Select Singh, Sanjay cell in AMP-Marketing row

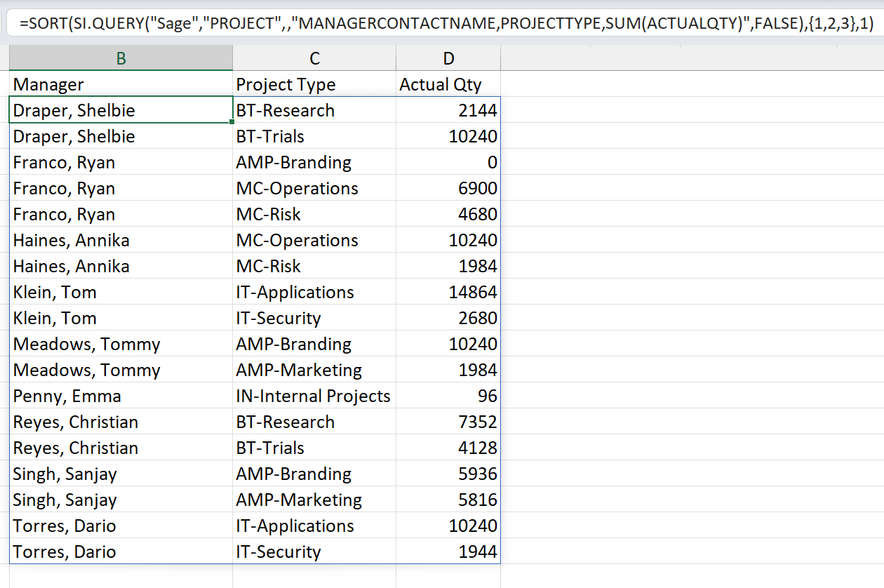click(x=121, y=500)
